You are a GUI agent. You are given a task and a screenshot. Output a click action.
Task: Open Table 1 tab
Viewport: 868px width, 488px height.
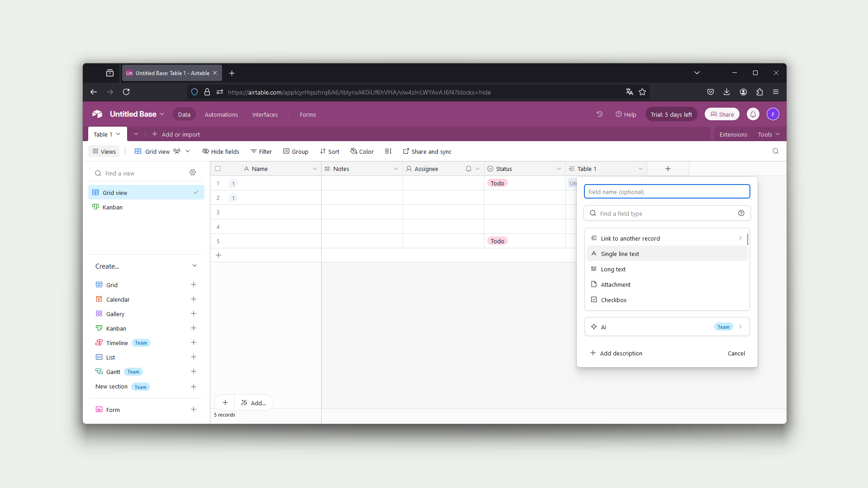pos(107,134)
